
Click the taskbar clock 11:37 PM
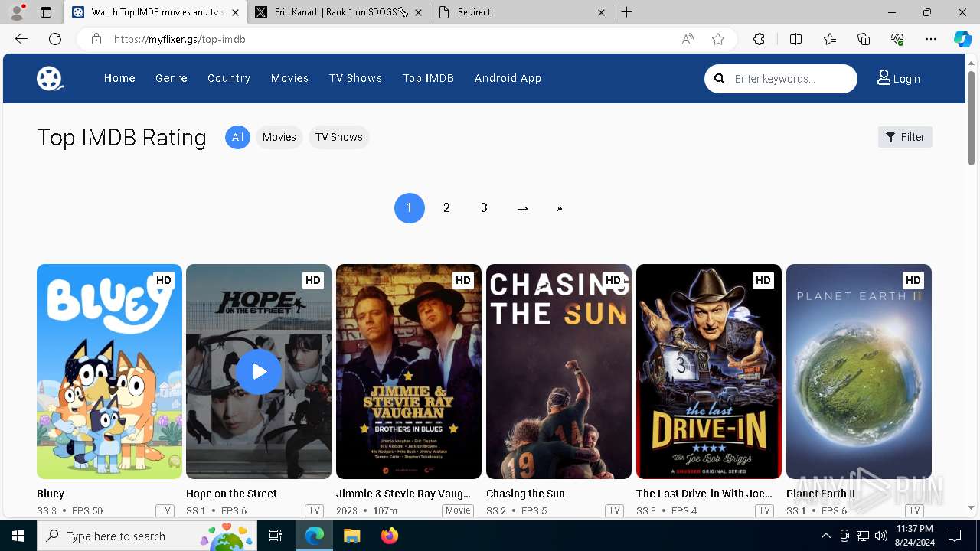point(914,529)
